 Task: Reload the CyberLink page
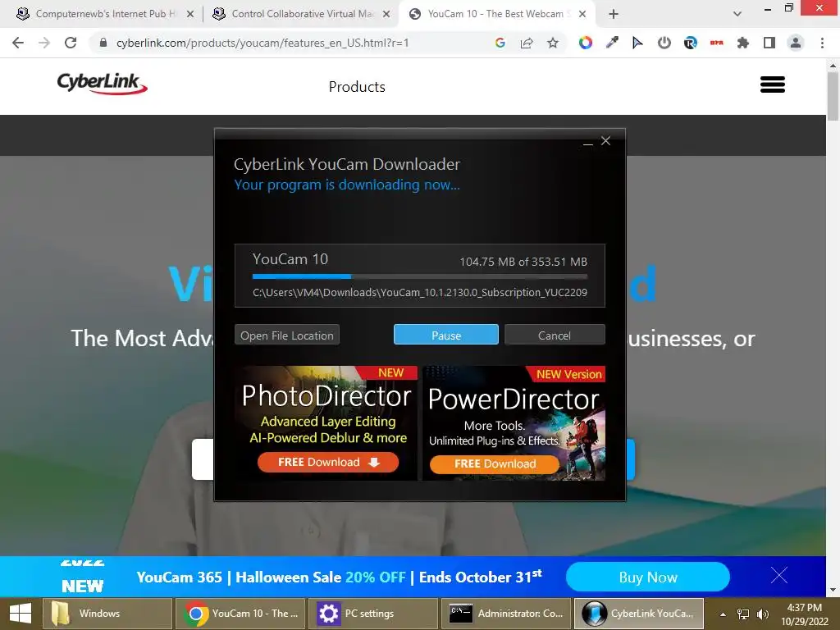pyautogui.click(x=71, y=43)
